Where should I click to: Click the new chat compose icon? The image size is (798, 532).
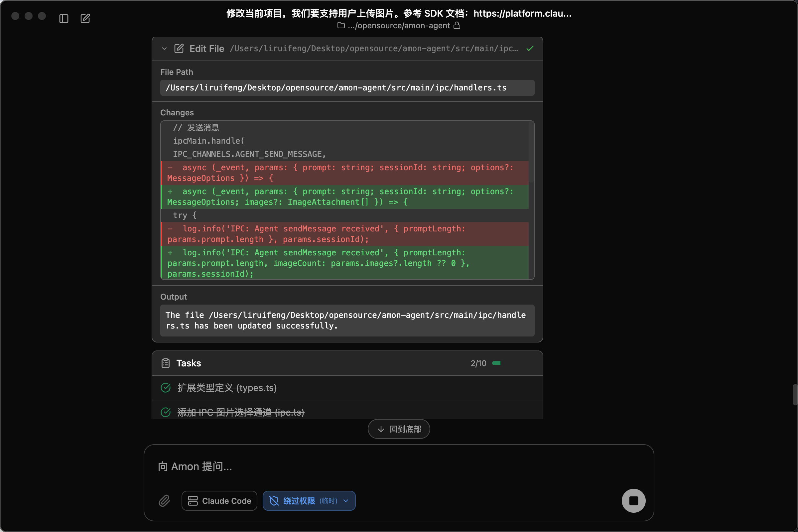85,18
